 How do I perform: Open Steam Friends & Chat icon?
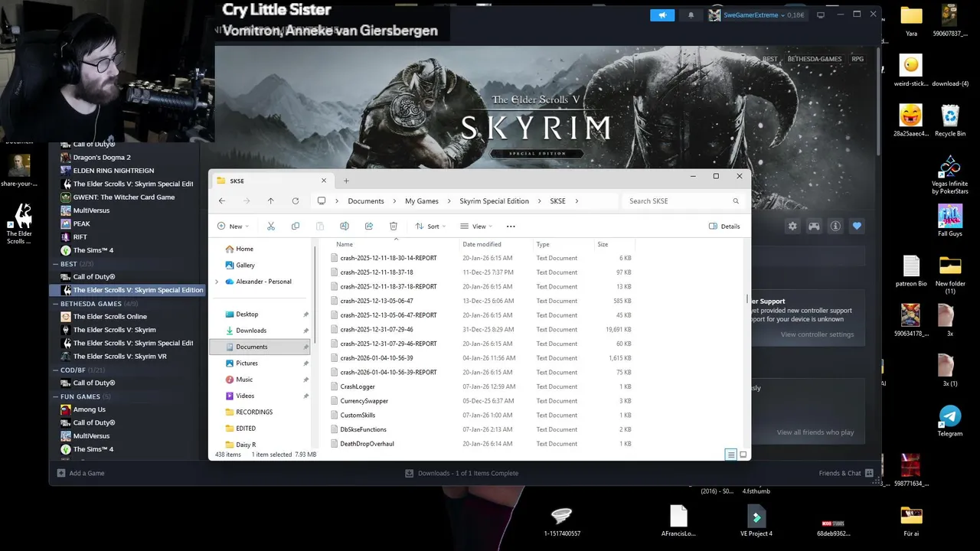coord(870,473)
